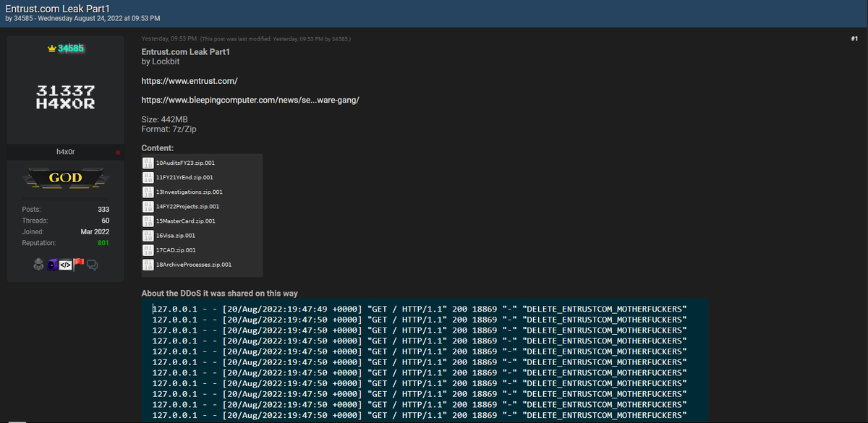Image resolution: width=868 pixels, height=423 pixels.
Task: Click the thread title Entrust.com Leak Part1
Action: point(57,8)
